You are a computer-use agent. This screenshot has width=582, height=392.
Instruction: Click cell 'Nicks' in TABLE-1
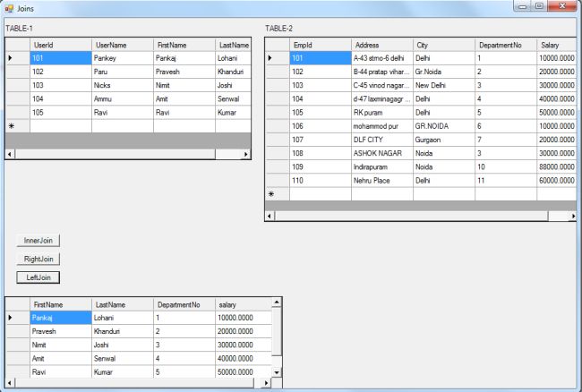(x=123, y=85)
